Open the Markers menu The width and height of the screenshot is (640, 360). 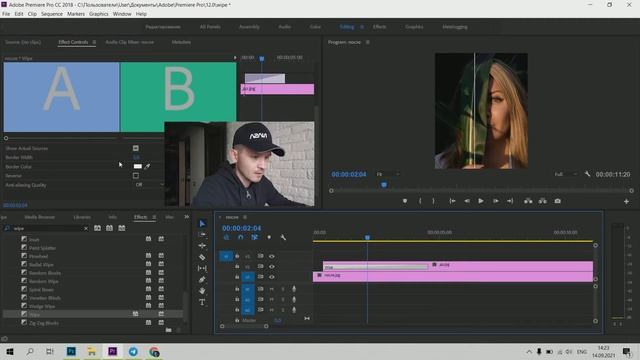click(76, 14)
